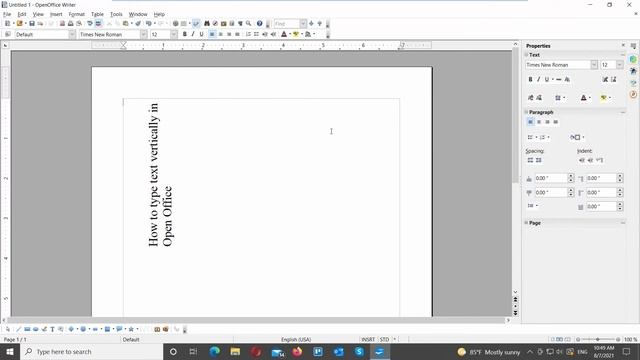Click the Find Previous up arrow

pos(320,24)
